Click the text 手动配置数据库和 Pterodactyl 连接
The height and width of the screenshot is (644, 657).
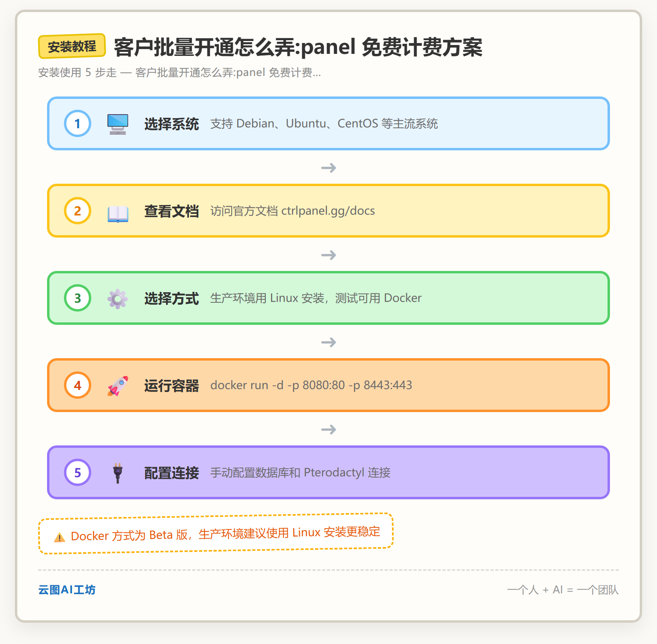pos(300,472)
